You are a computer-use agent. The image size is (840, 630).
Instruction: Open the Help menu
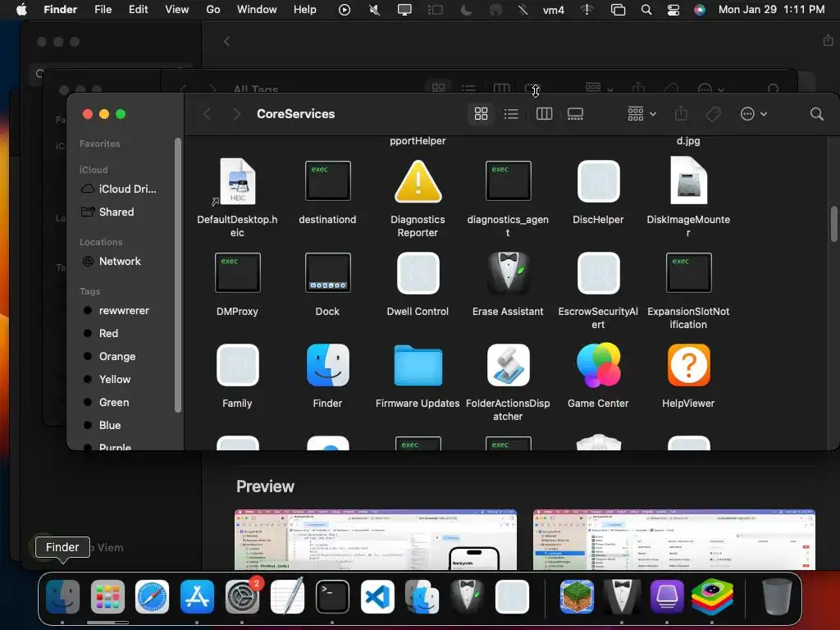305,10
